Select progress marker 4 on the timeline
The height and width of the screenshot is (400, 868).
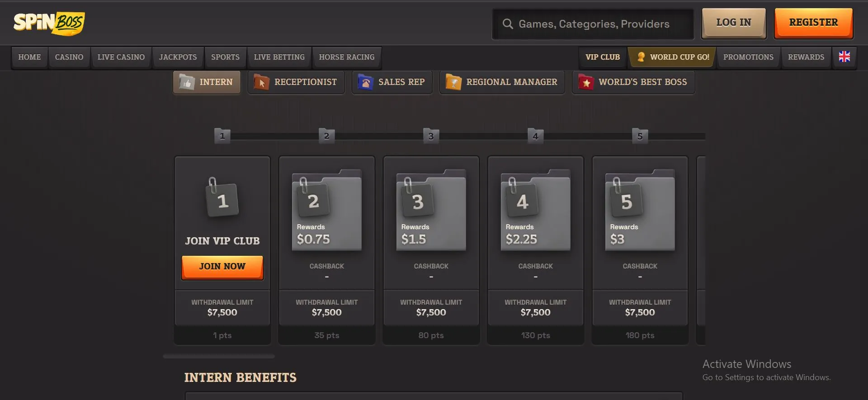535,136
